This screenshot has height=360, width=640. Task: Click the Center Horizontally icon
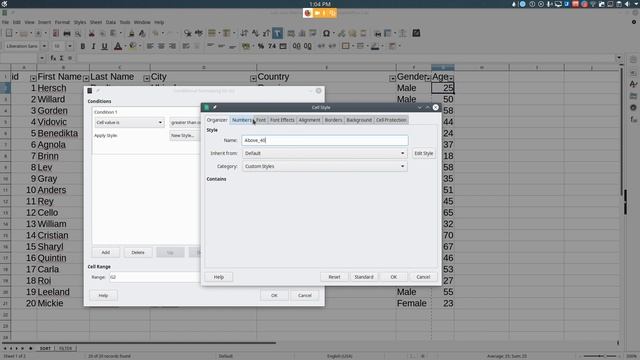click(161, 46)
